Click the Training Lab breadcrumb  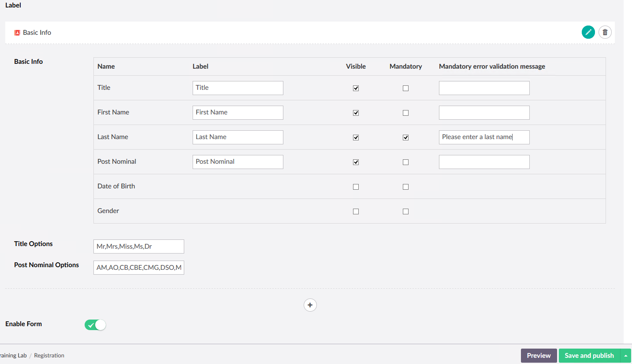tap(13, 355)
